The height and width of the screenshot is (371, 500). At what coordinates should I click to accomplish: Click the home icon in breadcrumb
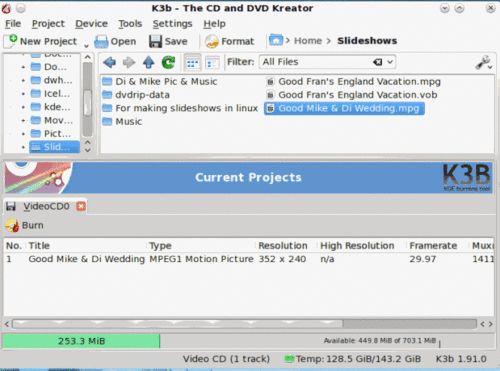click(276, 40)
